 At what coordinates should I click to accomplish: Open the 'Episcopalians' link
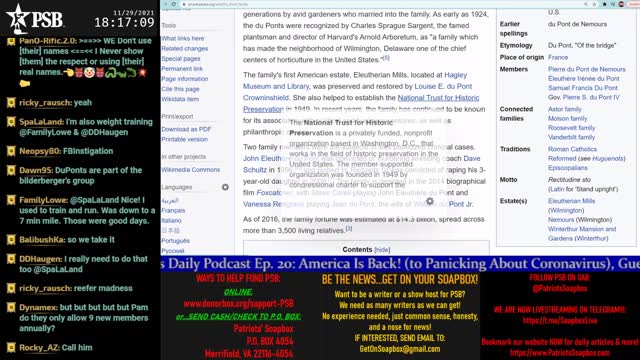(568, 168)
